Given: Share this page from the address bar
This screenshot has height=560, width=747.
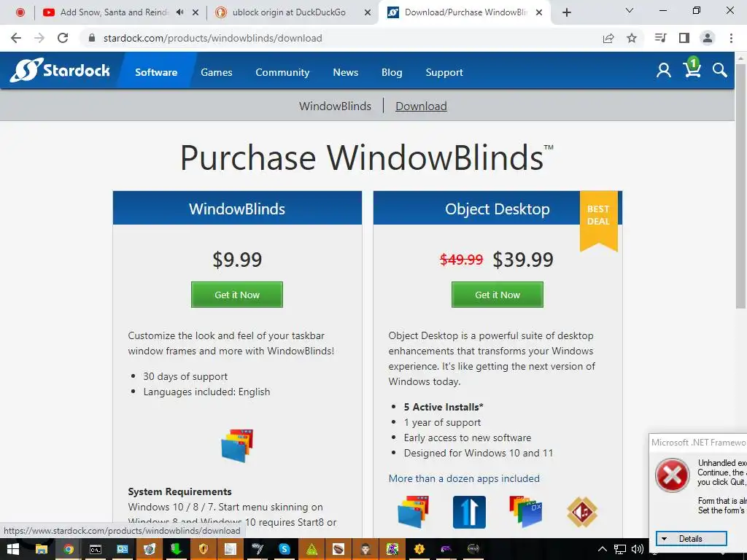Looking at the screenshot, I should coord(608,38).
